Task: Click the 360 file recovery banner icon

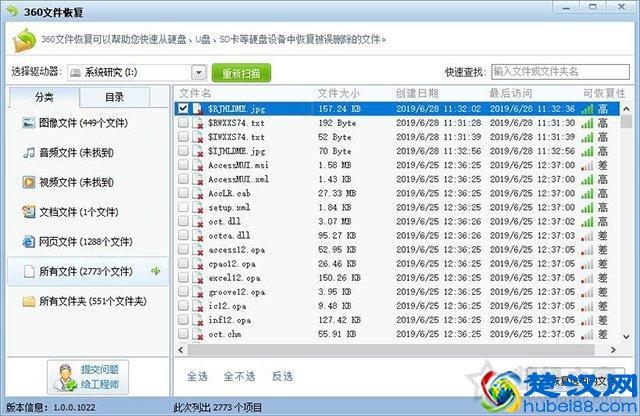Action: [24, 40]
